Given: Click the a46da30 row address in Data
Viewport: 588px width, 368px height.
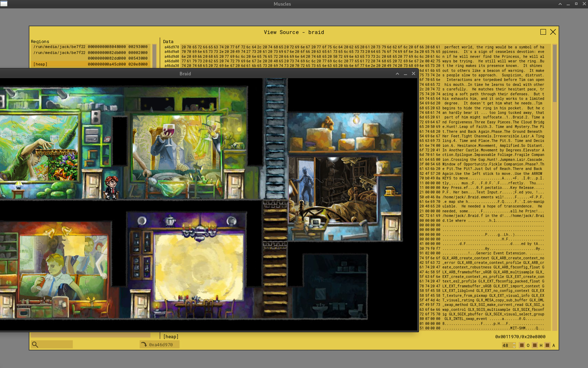Looking at the screenshot, I should click(x=172, y=66).
